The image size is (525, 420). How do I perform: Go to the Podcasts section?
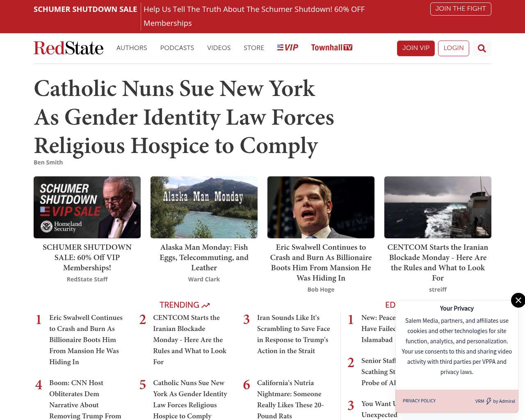pos(177,48)
